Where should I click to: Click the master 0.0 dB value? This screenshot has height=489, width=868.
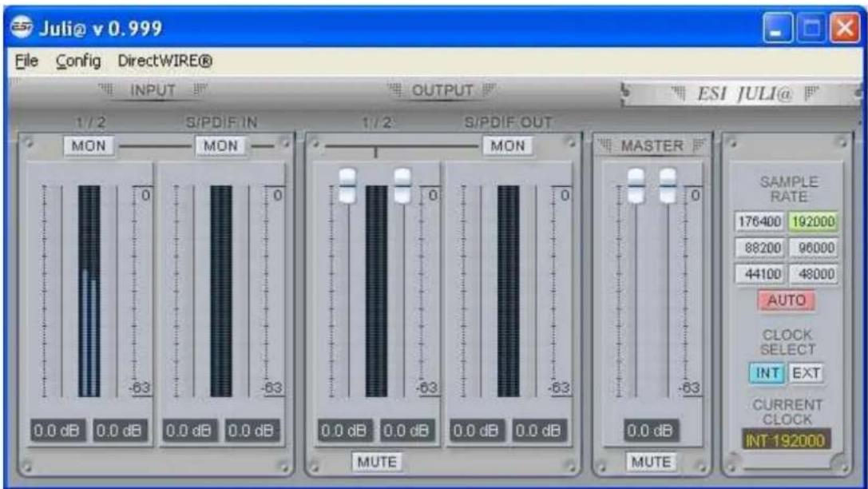click(651, 431)
